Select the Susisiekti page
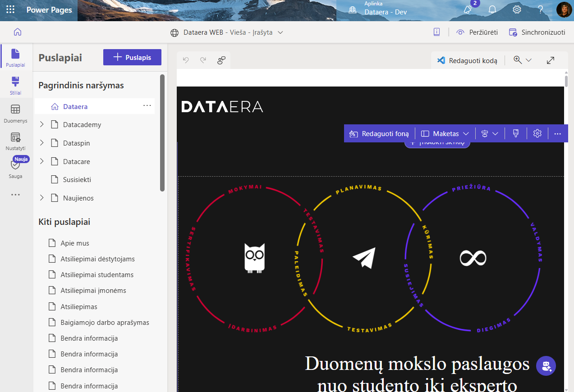This screenshot has width=574, height=392. (77, 180)
